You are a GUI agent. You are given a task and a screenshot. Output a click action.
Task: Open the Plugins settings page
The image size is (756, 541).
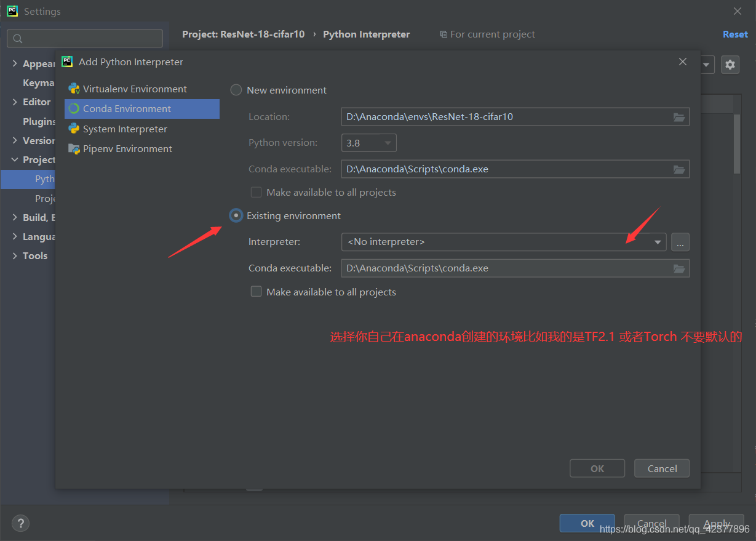tap(39, 121)
